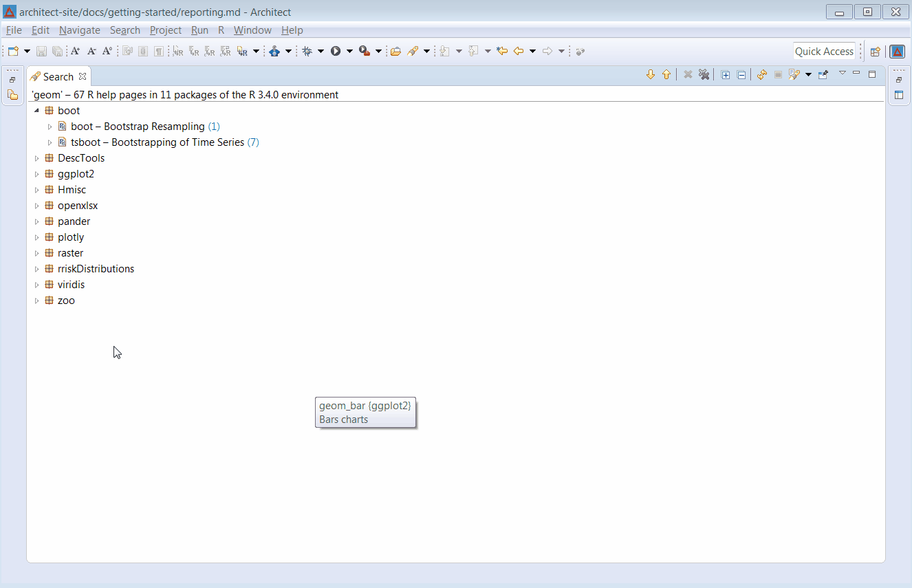The image size is (912, 588).
Task: Open previous searches dropdown arrow
Action: [x=808, y=75]
